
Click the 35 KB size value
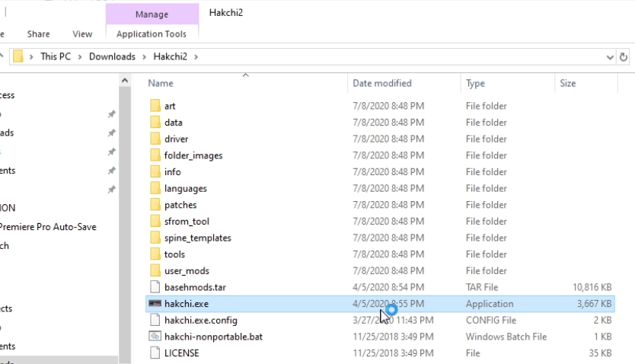[x=600, y=353]
